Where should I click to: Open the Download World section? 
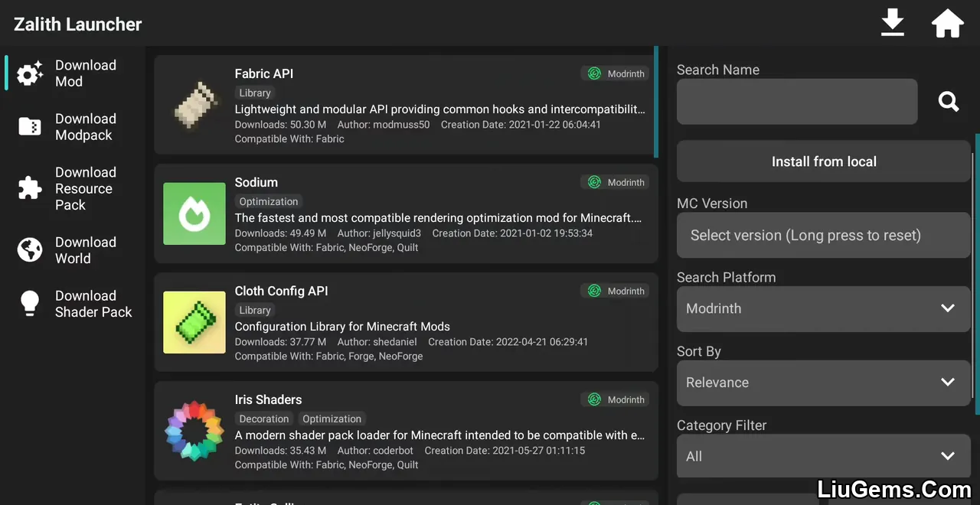pos(73,250)
